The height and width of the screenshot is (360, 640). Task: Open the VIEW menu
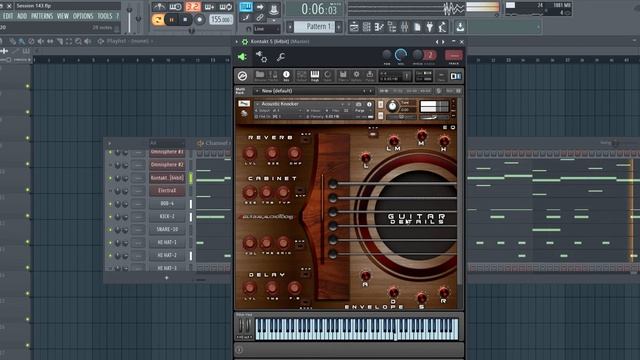pos(63,16)
